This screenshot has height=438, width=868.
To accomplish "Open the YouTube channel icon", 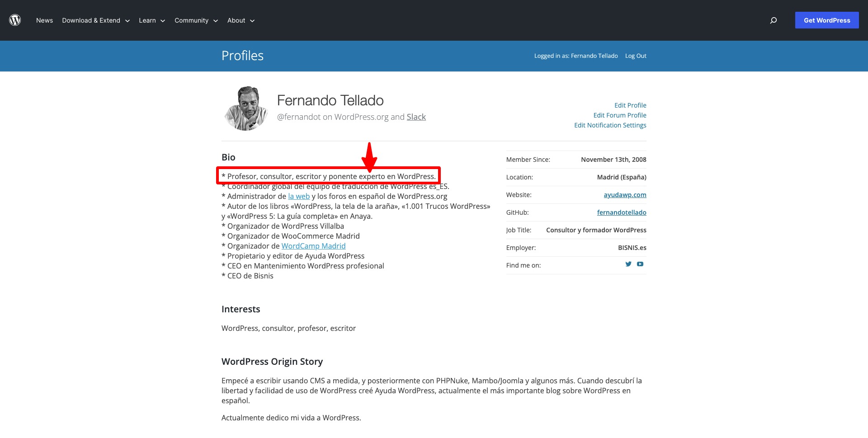I will (x=640, y=264).
